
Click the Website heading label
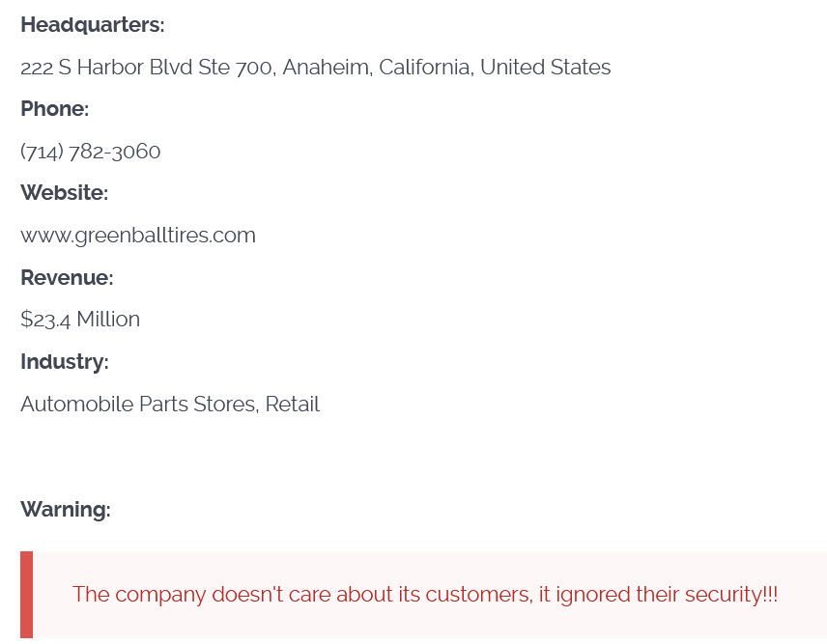[x=64, y=193]
